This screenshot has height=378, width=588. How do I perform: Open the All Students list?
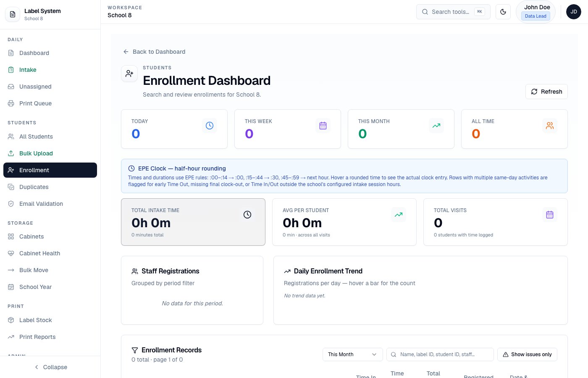(50, 136)
